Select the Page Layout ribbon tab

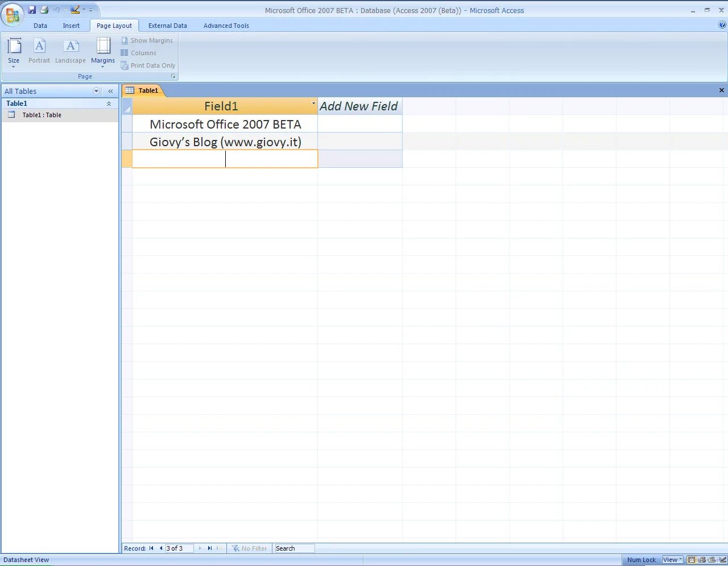pos(114,26)
